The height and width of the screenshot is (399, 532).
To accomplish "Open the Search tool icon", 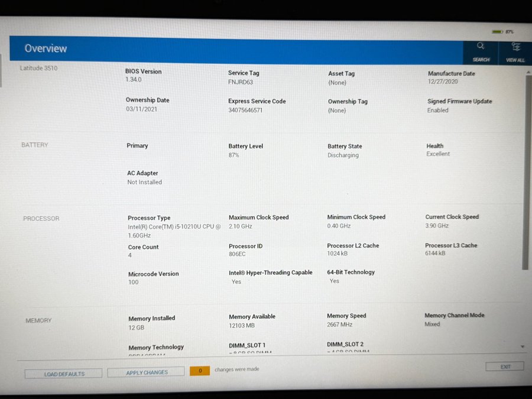I will [481, 46].
